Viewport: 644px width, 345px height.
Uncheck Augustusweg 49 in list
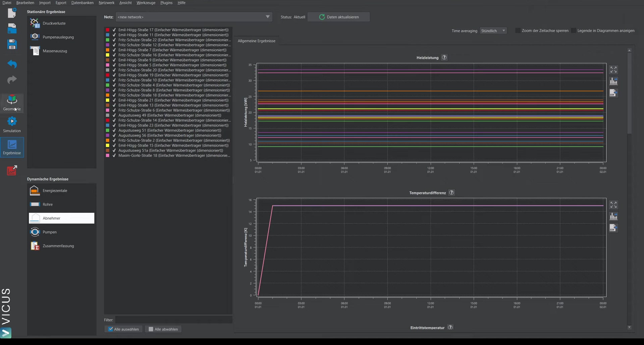(x=114, y=115)
